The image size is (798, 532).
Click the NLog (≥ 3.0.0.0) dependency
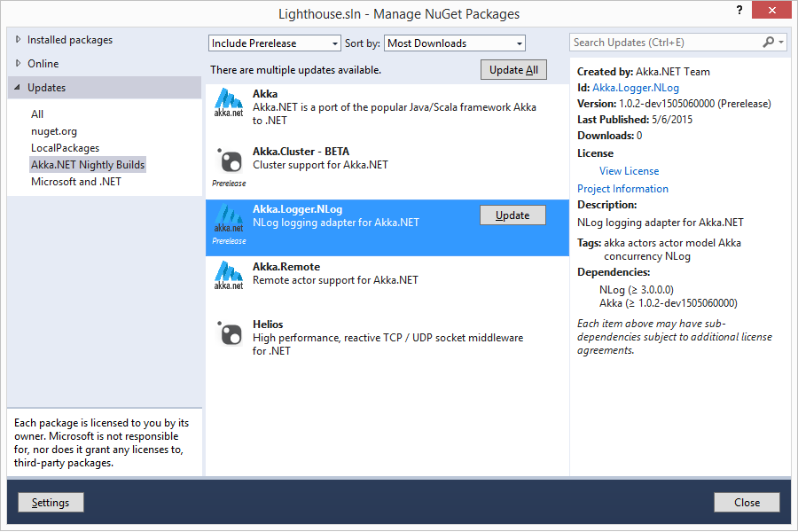pyautogui.click(x=636, y=290)
